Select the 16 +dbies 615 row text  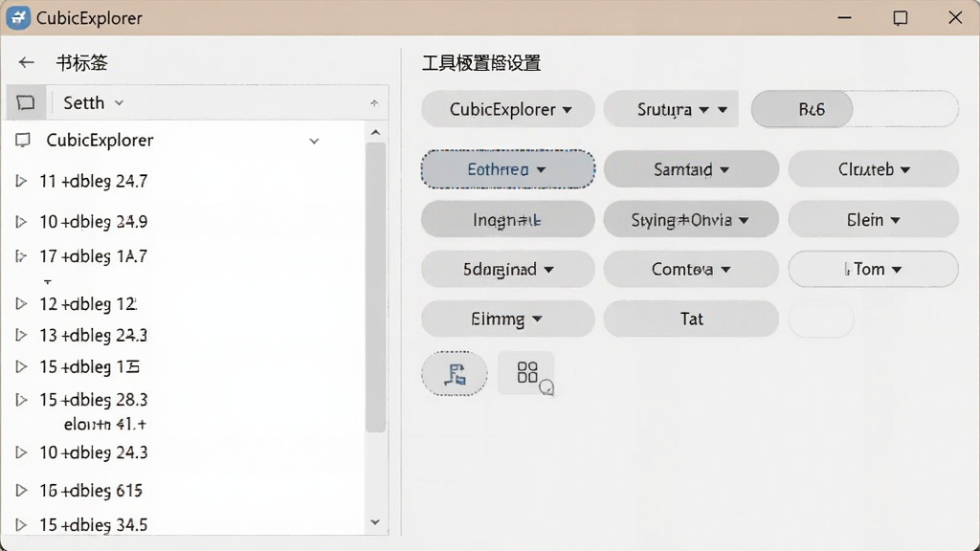pyautogui.click(x=91, y=491)
